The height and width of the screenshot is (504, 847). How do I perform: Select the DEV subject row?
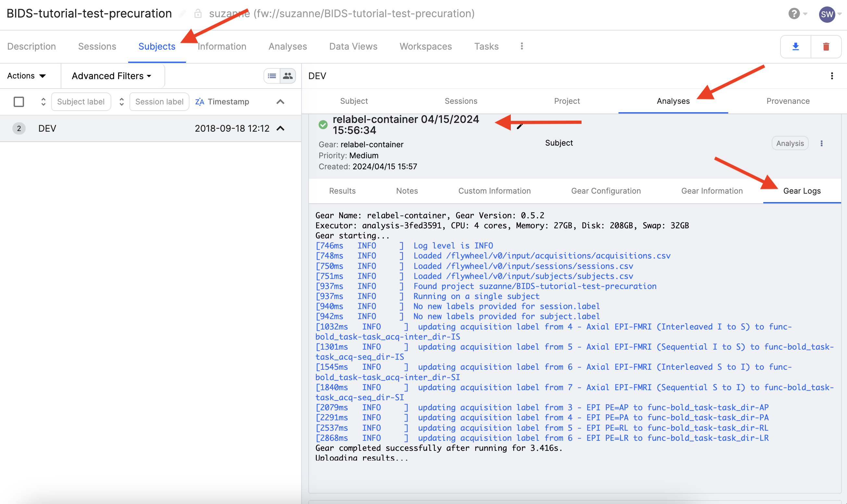click(151, 128)
